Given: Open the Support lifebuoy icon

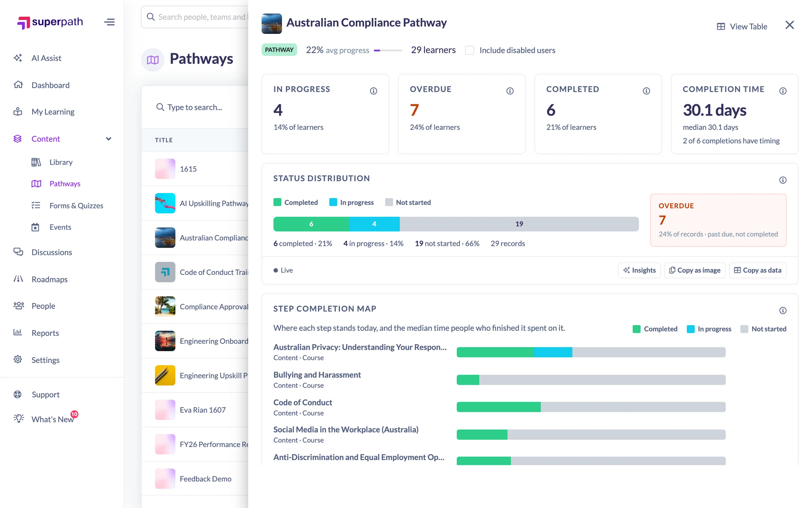Looking at the screenshot, I should coord(18,395).
